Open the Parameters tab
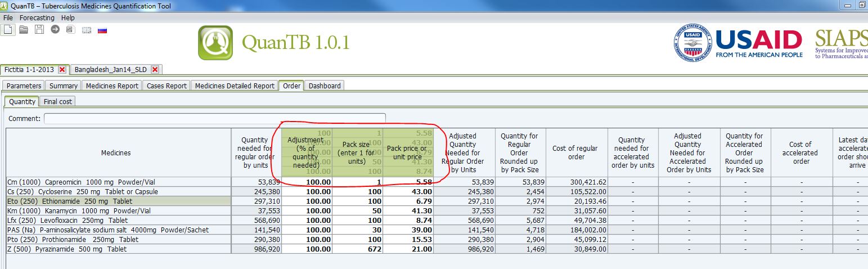The width and height of the screenshot is (868, 269). [x=24, y=86]
